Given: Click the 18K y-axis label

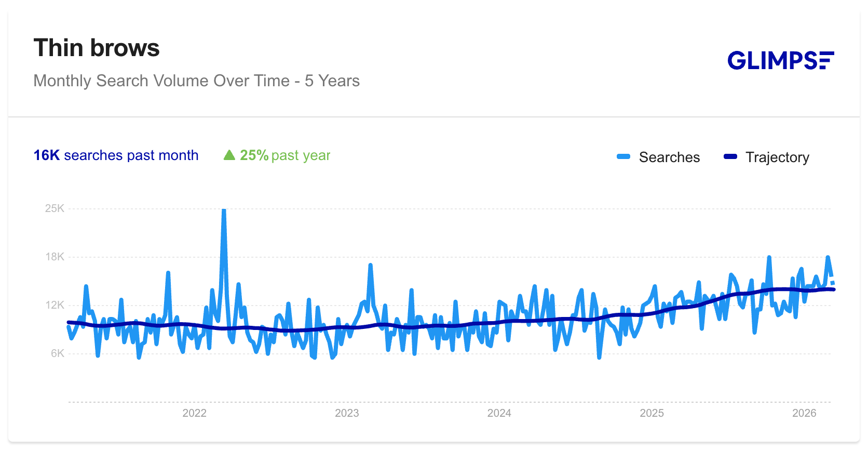Looking at the screenshot, I should tap(55, 257).
